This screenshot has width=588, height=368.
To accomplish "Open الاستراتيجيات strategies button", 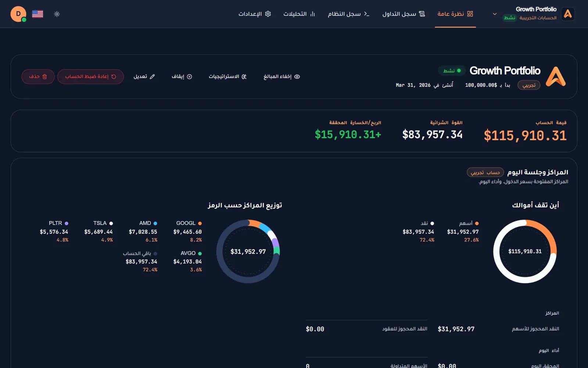I will click(x=227, y=77).
